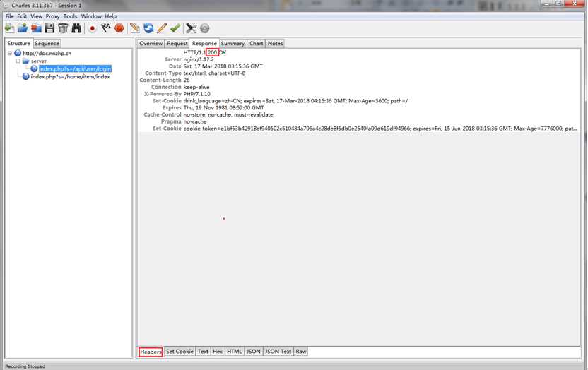The image size is (588, 370).
Task: Open the Help menu
Action: click(111, 16)
